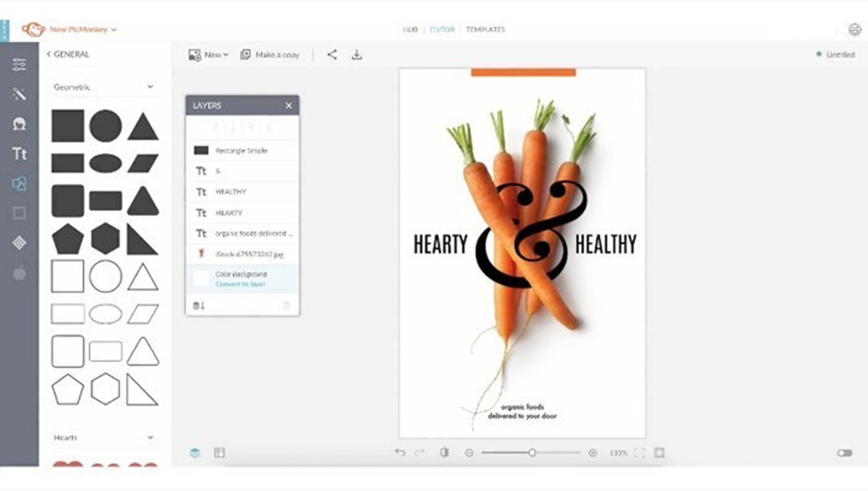Toggle the Layers panel stack icon
This screenshot has width=868, height=491.
(x=195, y=453)
